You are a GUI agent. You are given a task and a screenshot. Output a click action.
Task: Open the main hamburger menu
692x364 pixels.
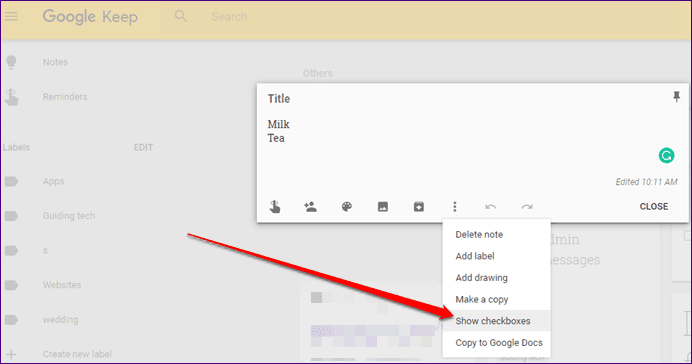pos(11,17)
